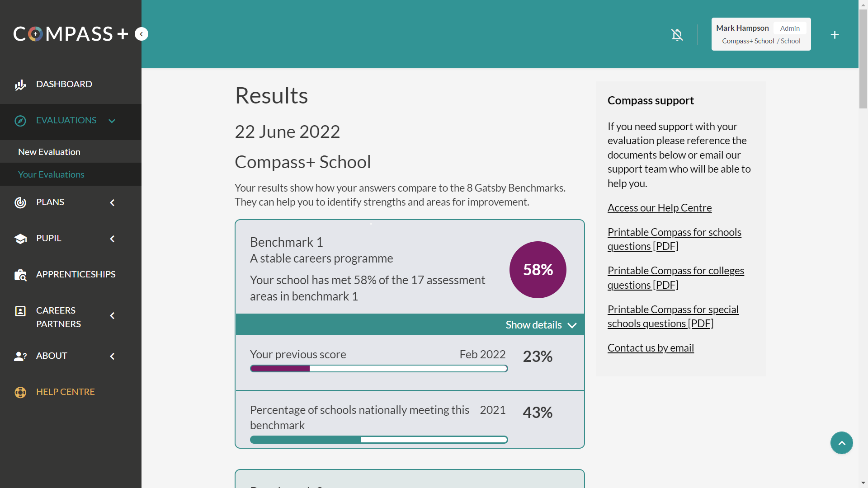Expand the About submenu arrow

112,356
